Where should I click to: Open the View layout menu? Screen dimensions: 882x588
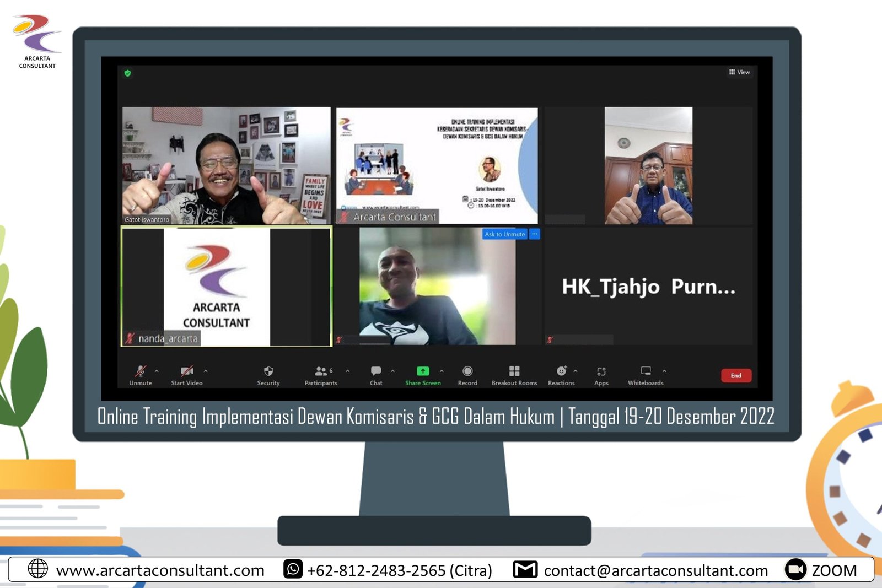[x=739, y=72]
